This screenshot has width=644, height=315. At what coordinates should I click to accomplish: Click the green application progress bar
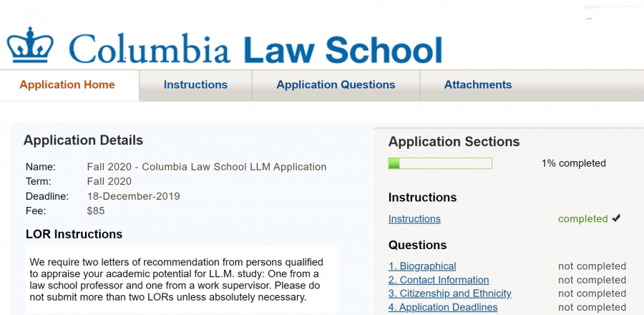(x=440, y=163)
